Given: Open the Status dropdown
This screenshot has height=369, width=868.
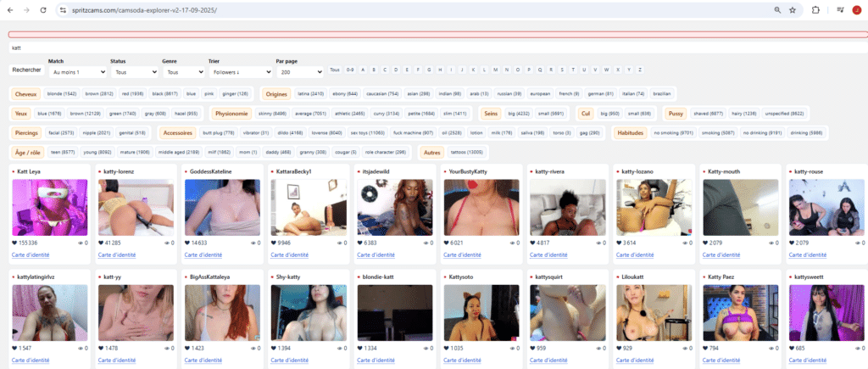Looking at the screenshot, I should point(135,72).
